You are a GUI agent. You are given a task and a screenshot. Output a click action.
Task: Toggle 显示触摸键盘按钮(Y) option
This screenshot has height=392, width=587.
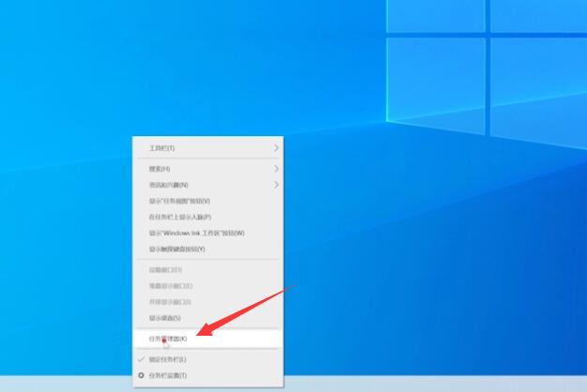(x=208, y=249)
